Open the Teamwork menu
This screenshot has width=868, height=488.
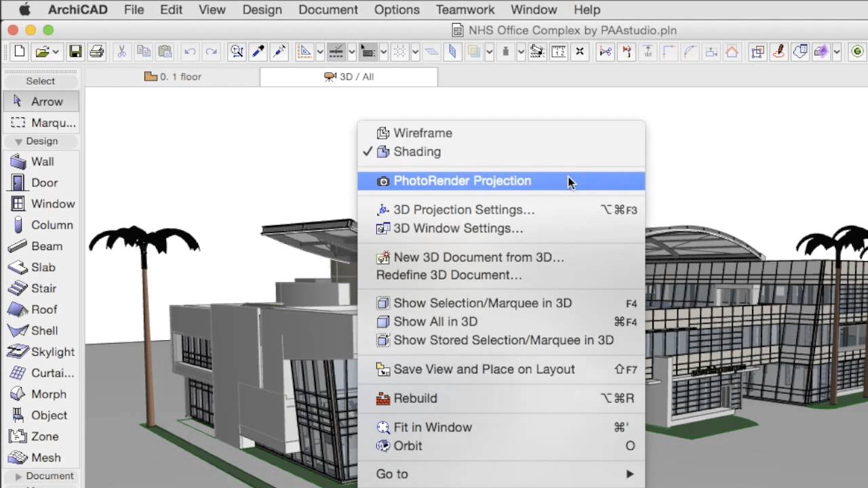(x=465, y=9)
